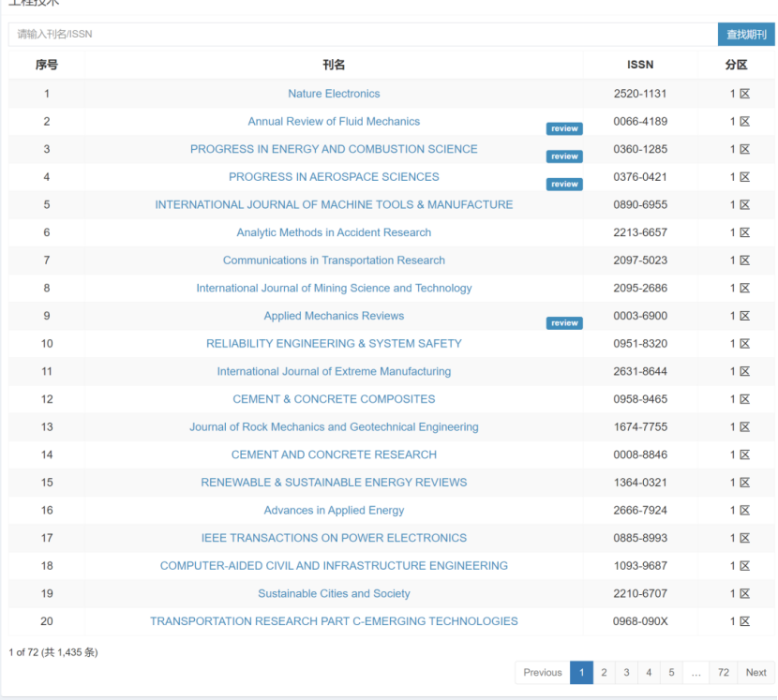Screen dimensions: 778x700
Task: Open Sustainable Cities and Society link
Action: [x=334, y=593]
